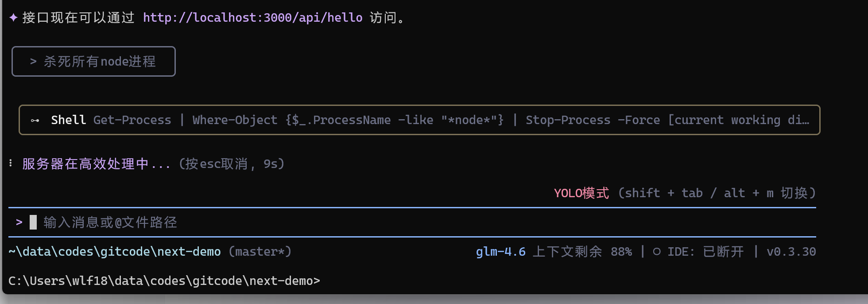Select the Shell label in tool box
Image resolution: width=868 pixels, height=304 pixels.
(x=68, y=120)
